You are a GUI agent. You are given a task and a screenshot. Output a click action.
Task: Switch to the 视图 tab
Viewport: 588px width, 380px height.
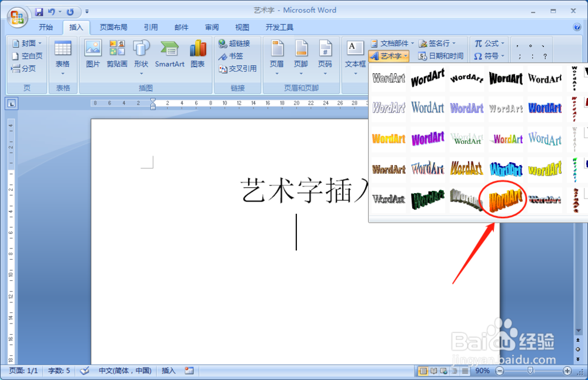242,28
